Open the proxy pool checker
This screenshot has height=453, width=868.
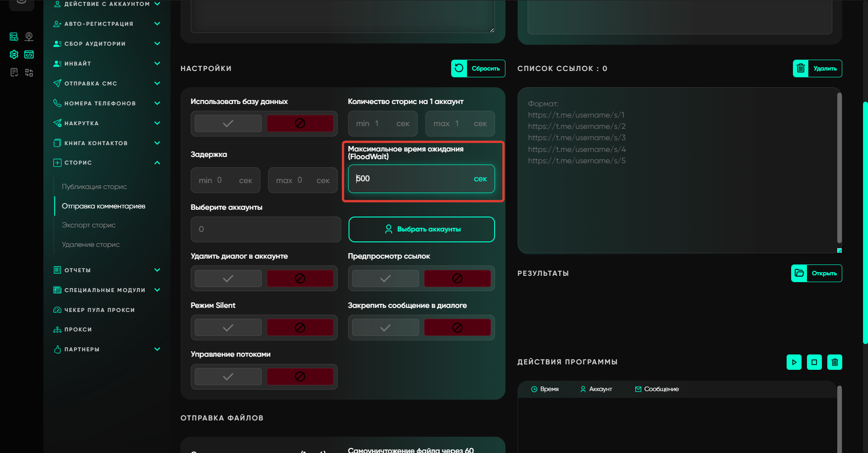tap(99, 310)
